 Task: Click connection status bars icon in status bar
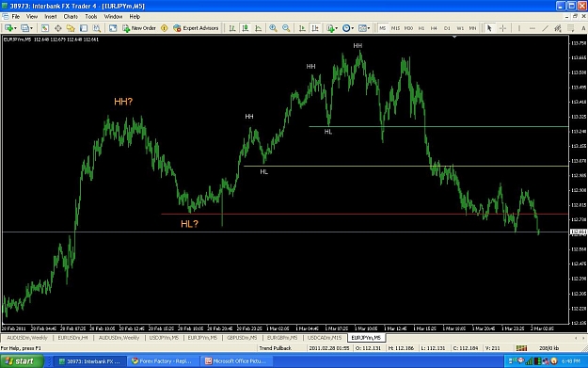tap(521, 348)
